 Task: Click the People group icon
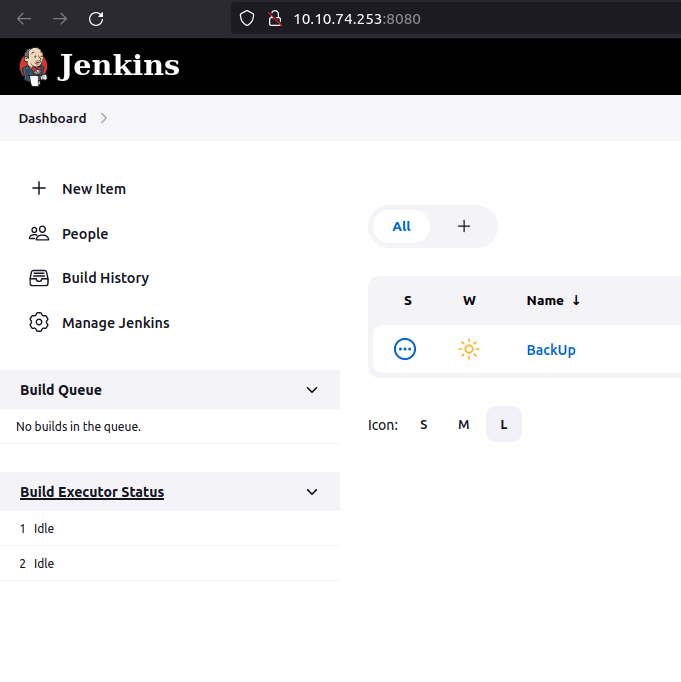pyautogui.click(x=39, y=234)
